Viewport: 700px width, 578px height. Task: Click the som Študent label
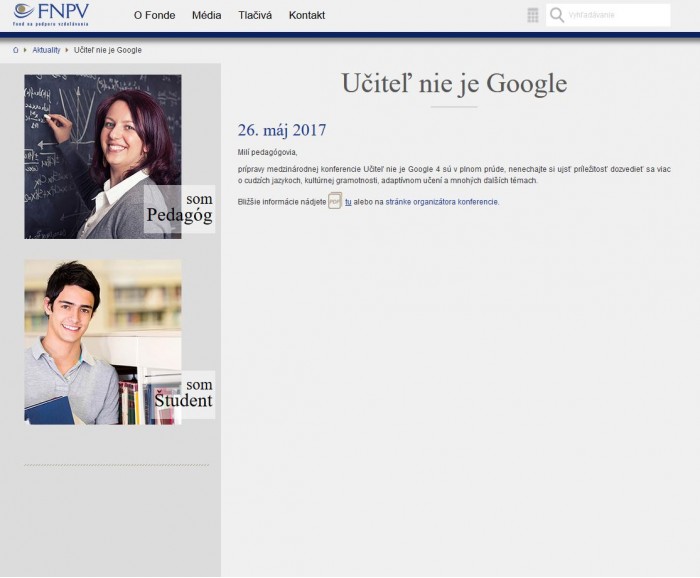(183, 394)
